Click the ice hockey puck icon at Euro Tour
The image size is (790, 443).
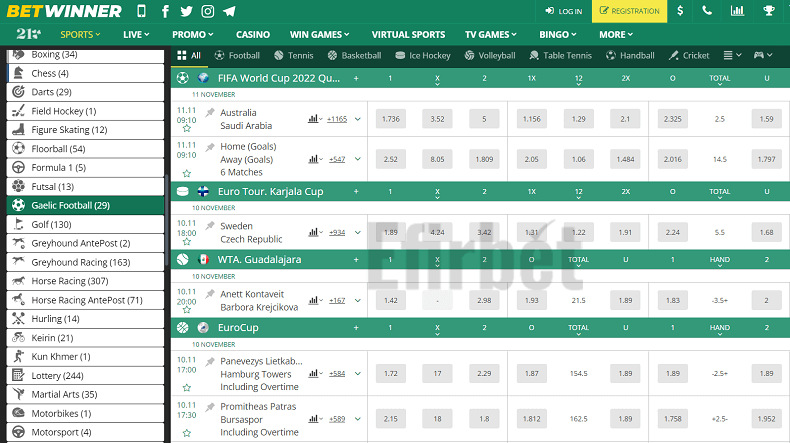coord(182,192)
